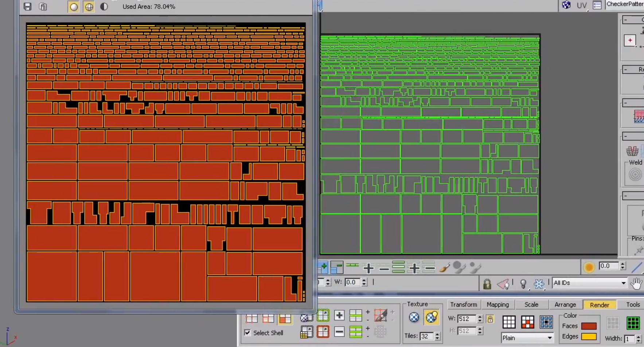Image resolution: width=644 pixels, height=347 pixels.
Task: Click the Faces red color swatch
Action: pos(589,326)
